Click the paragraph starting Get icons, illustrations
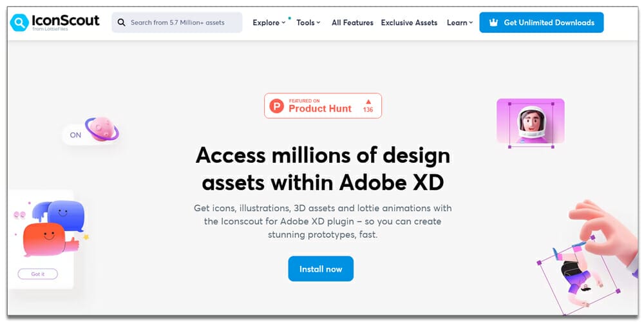The height and width of the screenshot is (322, 644). point(323,222)
